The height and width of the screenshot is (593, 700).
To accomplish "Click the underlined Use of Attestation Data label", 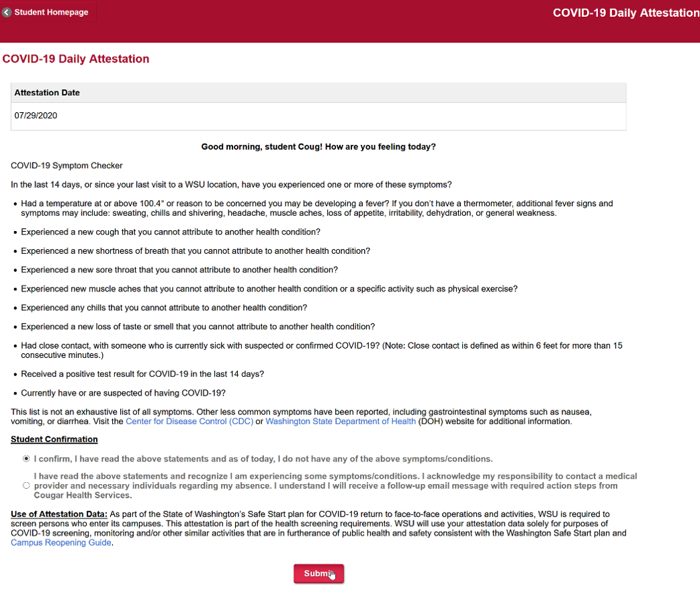I will 59,514.
